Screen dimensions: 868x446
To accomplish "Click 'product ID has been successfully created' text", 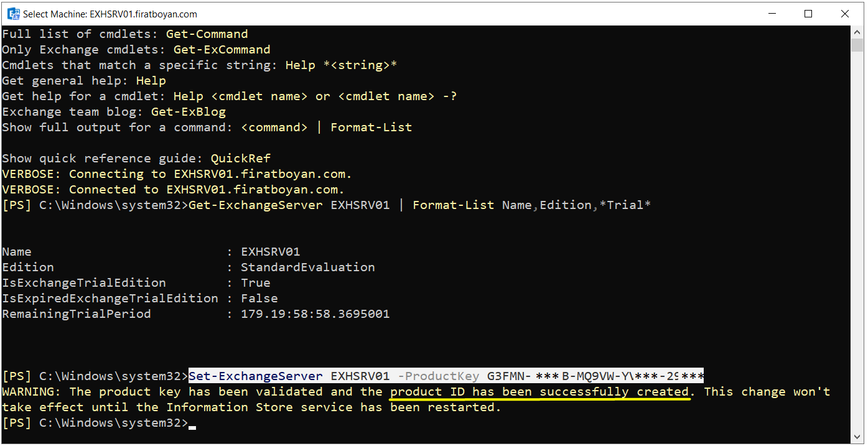I will click(x=539, y=392).
